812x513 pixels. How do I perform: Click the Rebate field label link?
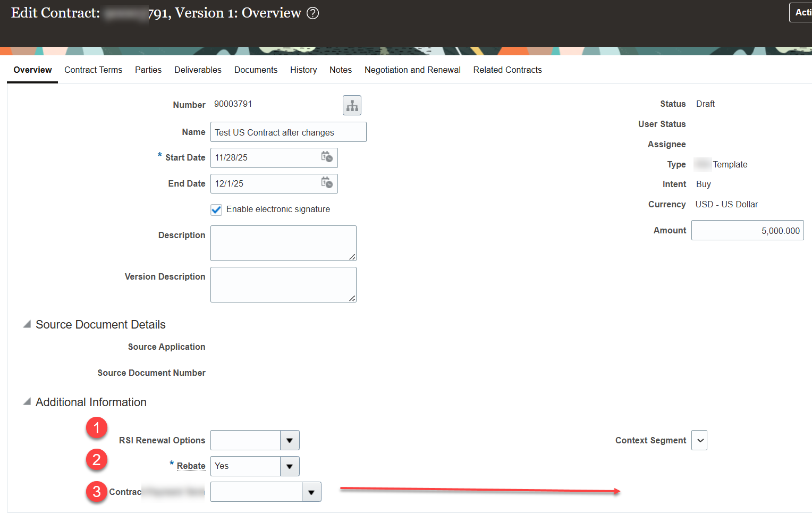[191, 466]
